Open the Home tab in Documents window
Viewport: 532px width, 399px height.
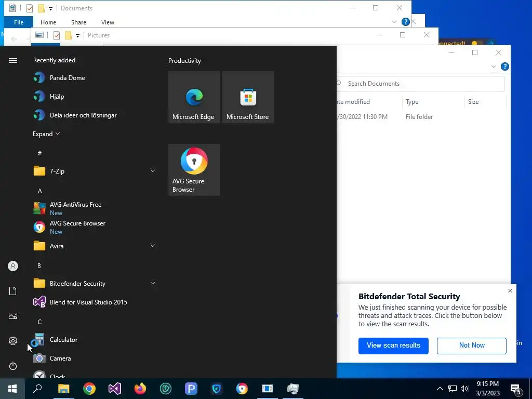[48, 22]
